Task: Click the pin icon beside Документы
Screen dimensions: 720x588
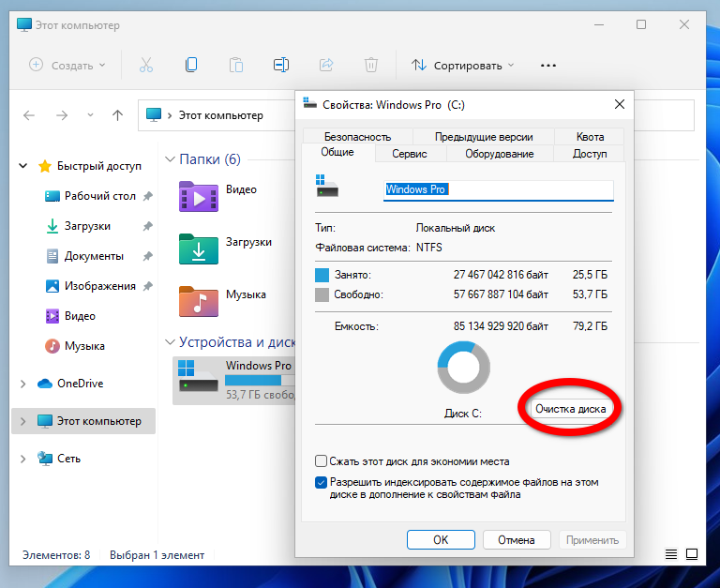Action: click(147, 256)
